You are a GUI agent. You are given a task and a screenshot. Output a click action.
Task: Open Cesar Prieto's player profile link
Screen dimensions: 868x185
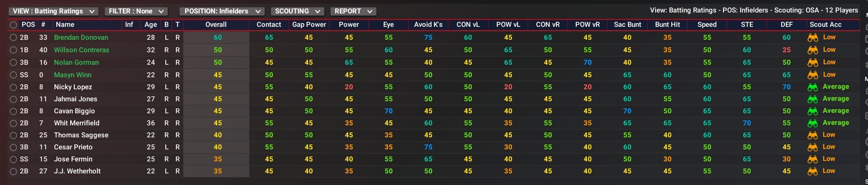(73, 147)
